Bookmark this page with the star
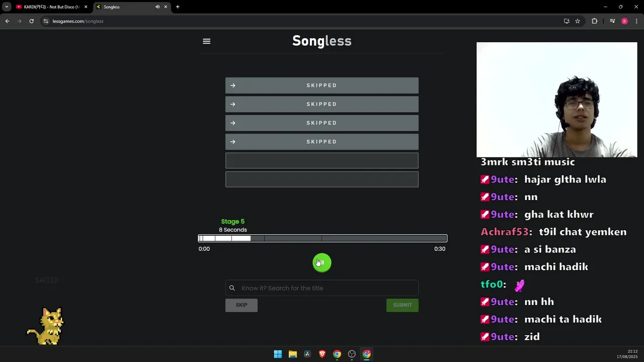Screen dimensions: 644x362 pos(578,21)
